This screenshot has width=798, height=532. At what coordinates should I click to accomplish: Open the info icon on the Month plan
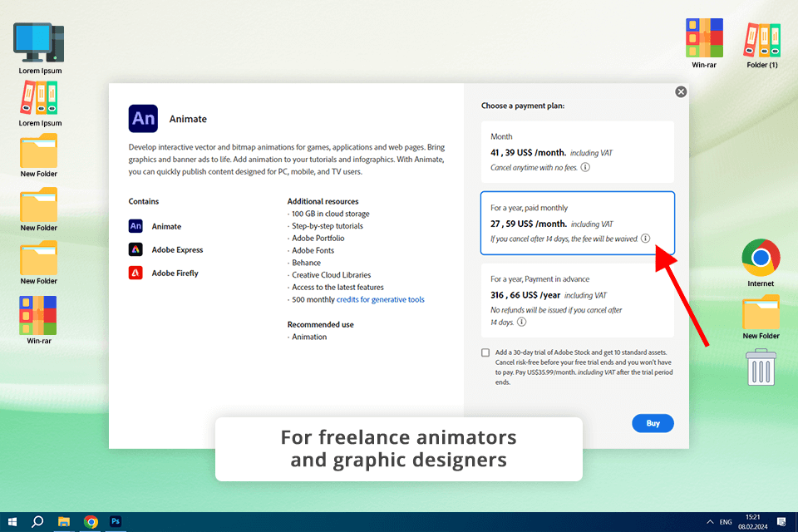click(585, 167)
